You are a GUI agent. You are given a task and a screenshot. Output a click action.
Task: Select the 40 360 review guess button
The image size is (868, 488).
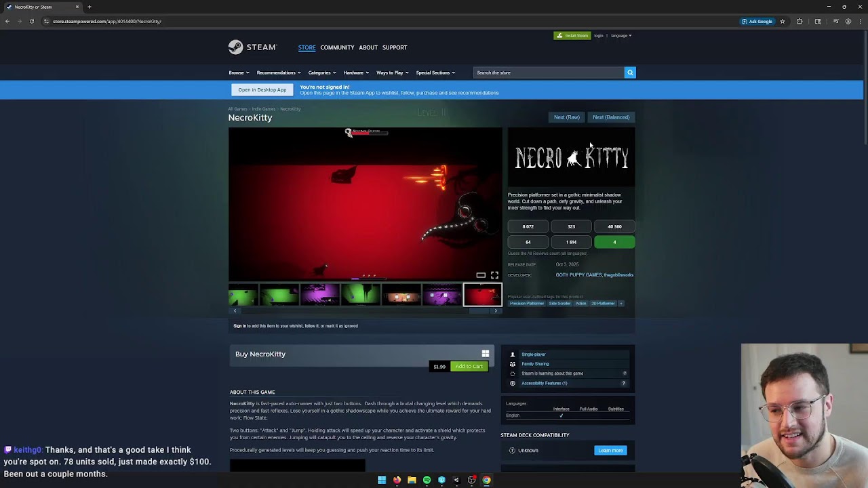pyautogui.click(x=614, y=226)
